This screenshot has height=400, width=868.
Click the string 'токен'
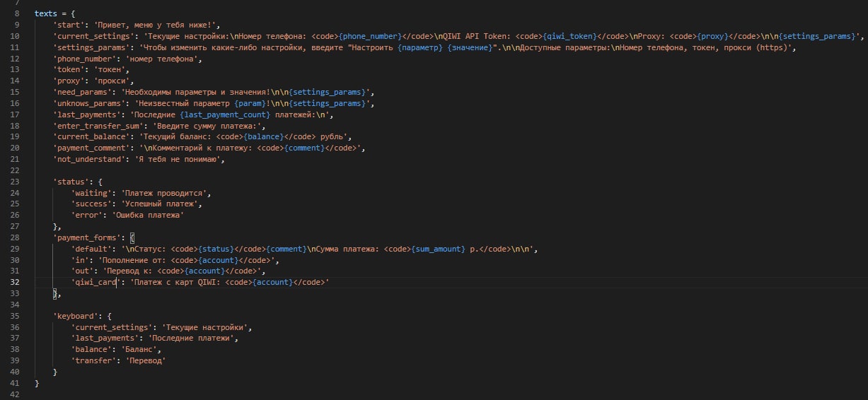tap(110, 70)
